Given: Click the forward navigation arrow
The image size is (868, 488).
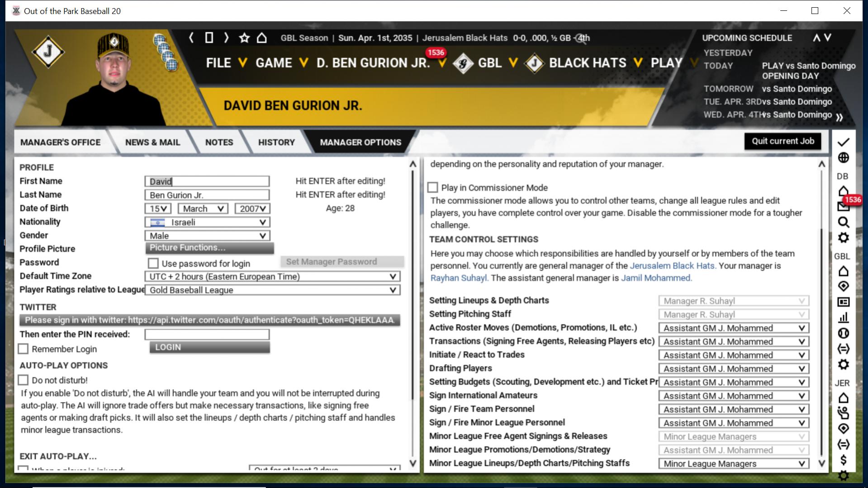Looking at the screenshot, I should coord(226,38).
